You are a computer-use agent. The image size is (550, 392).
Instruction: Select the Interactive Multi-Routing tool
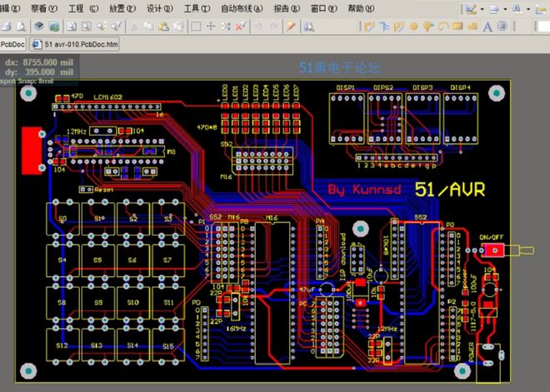[399, 27]
